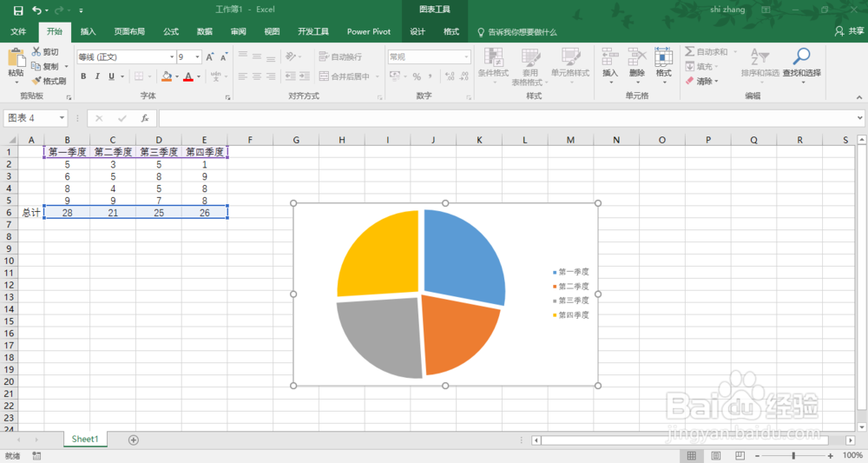Expand the formula bar chevron
Screen dimensions: 868x463
click(859, 118)
